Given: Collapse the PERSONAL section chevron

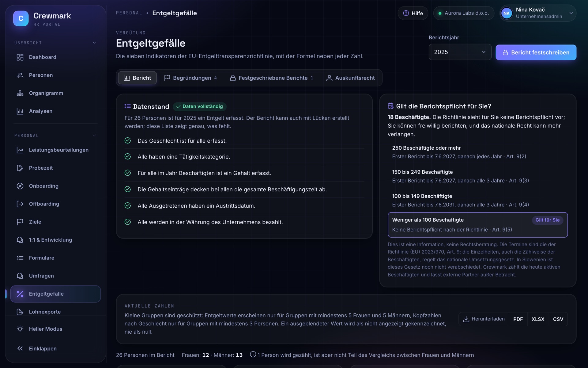Looking at the screenshot, I should click(94, 135).
